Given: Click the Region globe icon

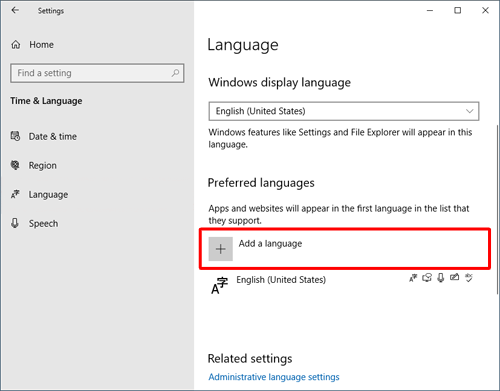Looking at the screenshot, I should coord(15,165).
